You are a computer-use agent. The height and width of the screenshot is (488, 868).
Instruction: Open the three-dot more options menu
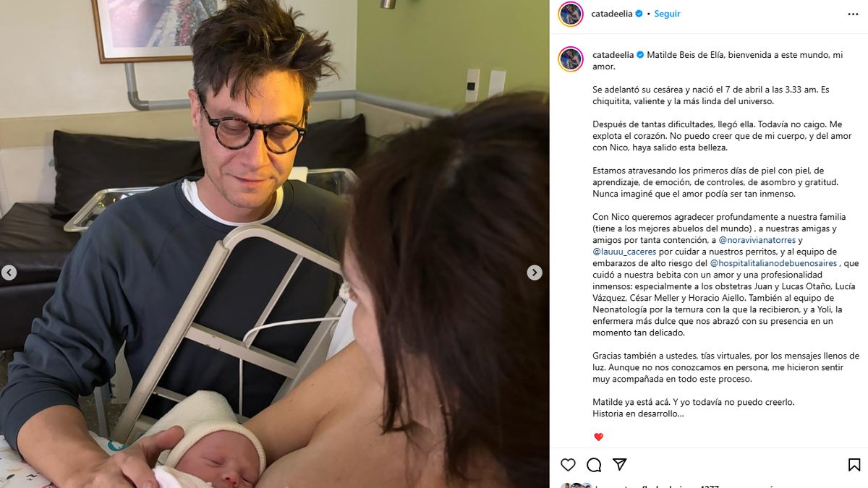854,14
